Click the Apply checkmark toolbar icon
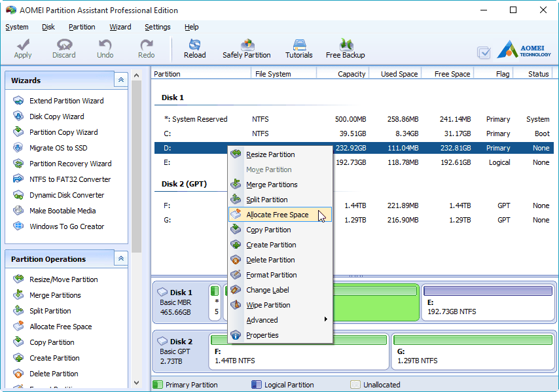This screenshot has width=559, height=392. (x=23, y=45)
